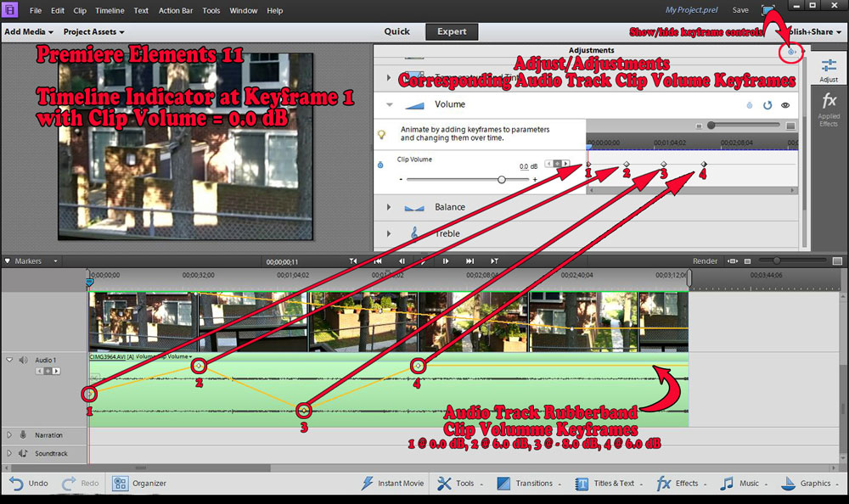Select fourth keyframe in Adjustments timeline

point(704,164)
